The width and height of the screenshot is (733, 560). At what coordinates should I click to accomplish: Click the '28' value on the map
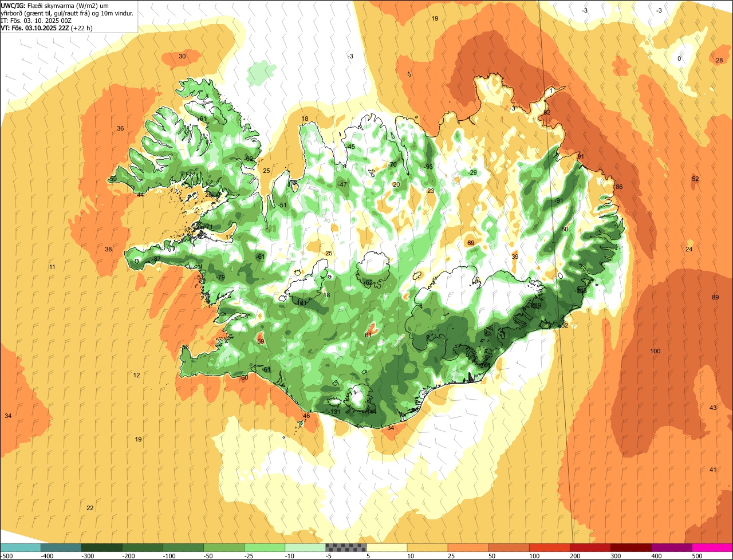(x=719, y=60)
